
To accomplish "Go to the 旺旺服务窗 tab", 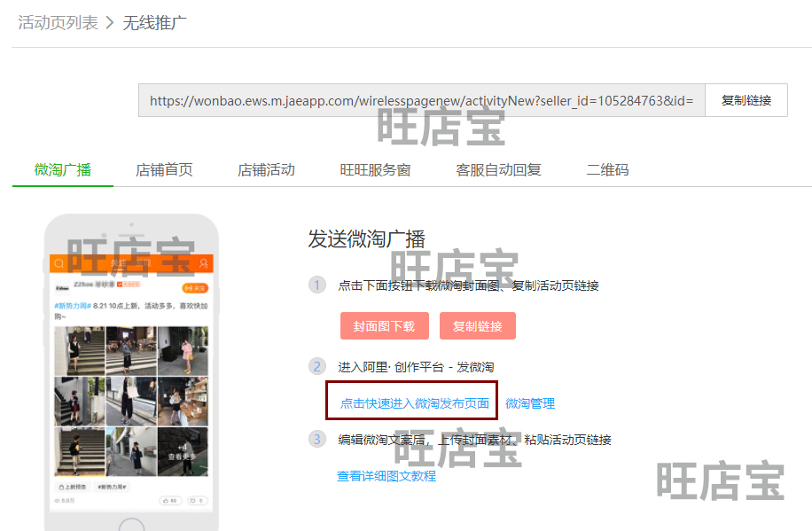I will (375, 169).
